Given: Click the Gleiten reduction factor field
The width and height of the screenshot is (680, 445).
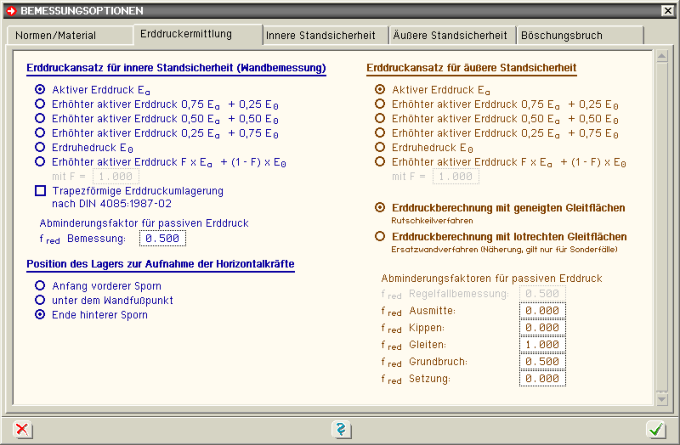Looking at the screenshot, I should click(542, 344).
